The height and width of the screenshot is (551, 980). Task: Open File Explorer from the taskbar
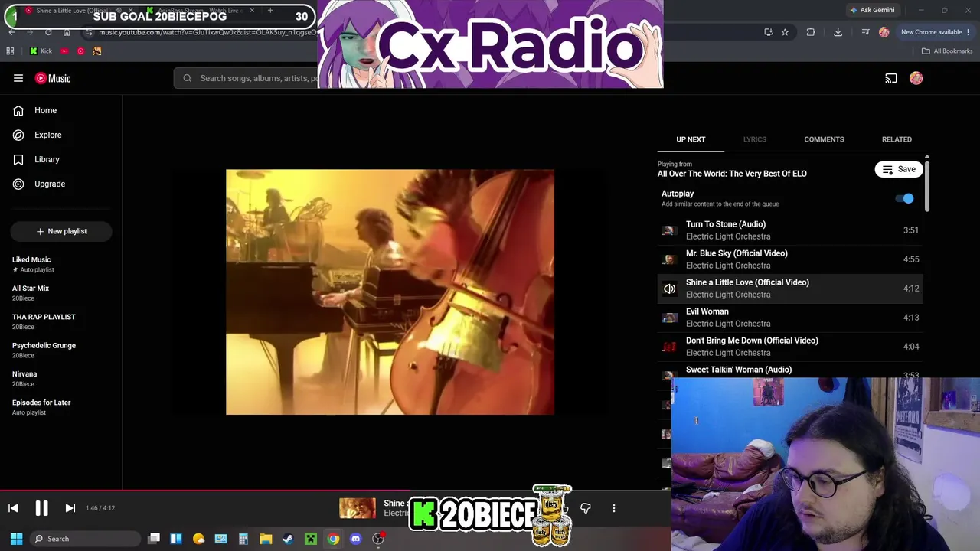(x=266, y=539)
